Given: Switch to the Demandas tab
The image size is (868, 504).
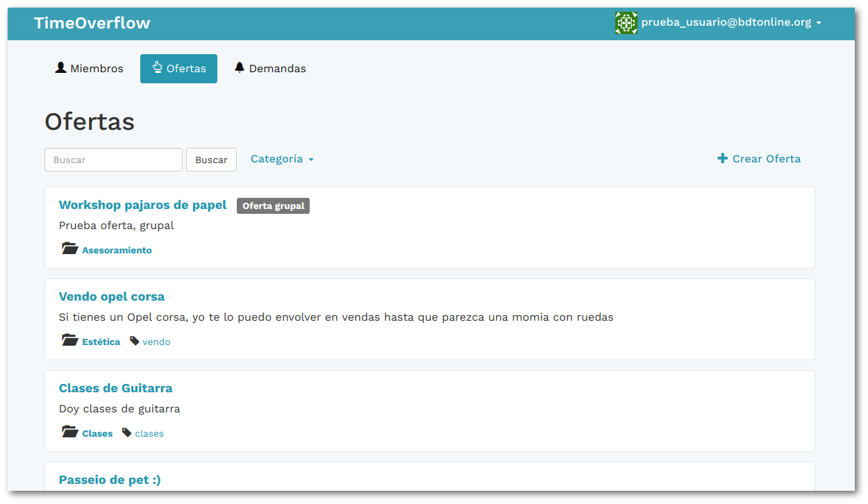Looking at the screenshot, I should (270, 69).
